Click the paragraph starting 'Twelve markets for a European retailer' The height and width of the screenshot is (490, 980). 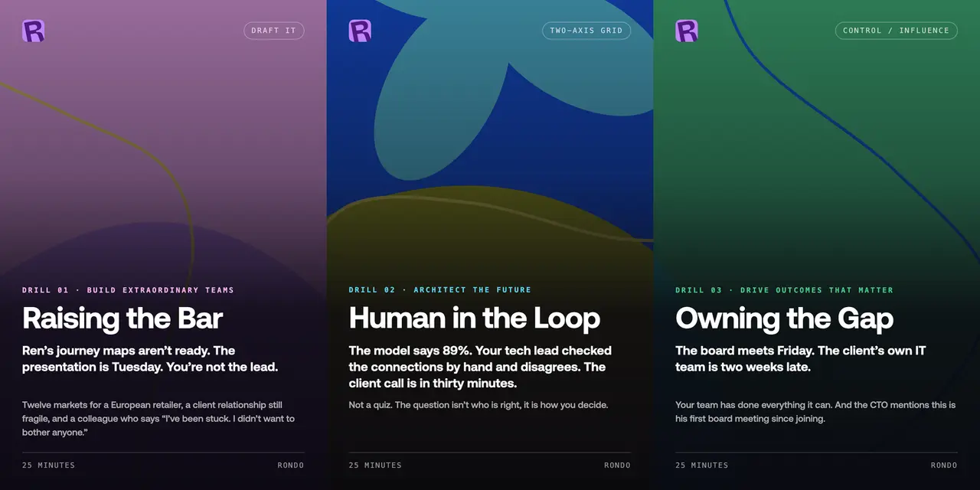pos(158,419)
